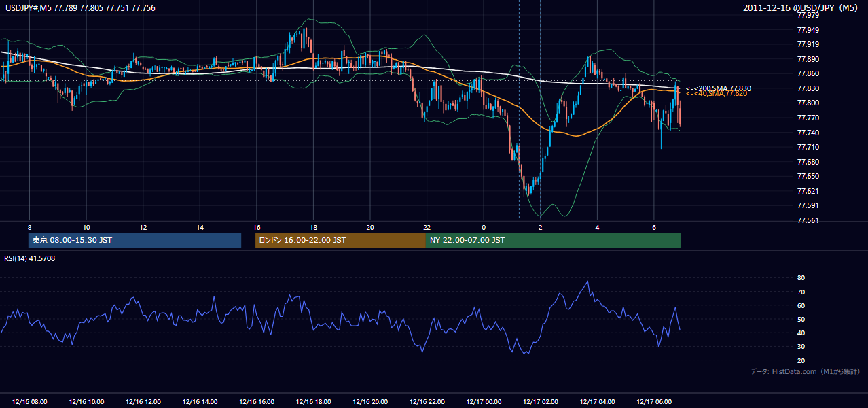Click hour label 10 under price chart
The width and height of the screenshot is (868, 408).
pos(86,227)
